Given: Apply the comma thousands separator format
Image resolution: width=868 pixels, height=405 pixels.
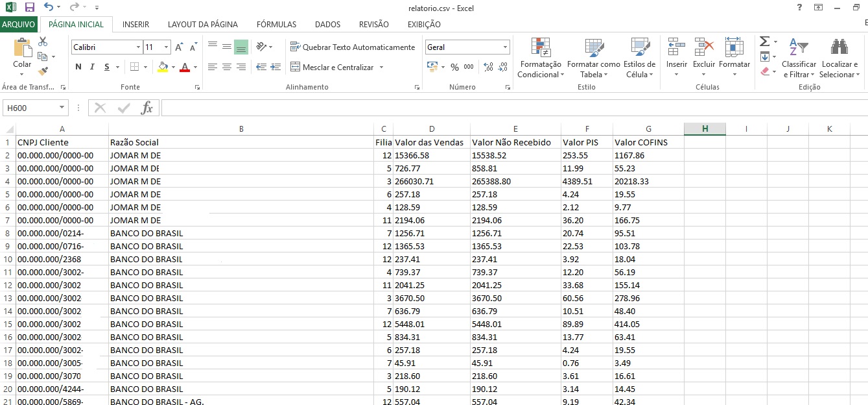Looking at the screenshot, I should click(469, 67).
